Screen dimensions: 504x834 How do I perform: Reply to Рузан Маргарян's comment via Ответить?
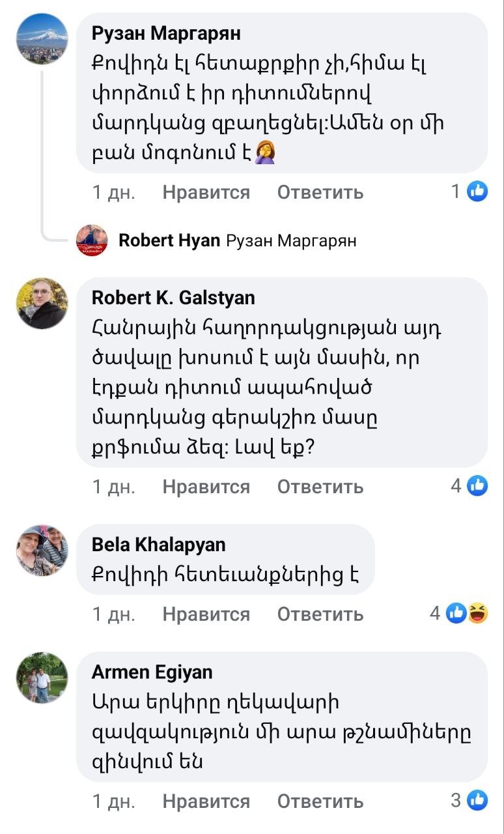(320, 192)
